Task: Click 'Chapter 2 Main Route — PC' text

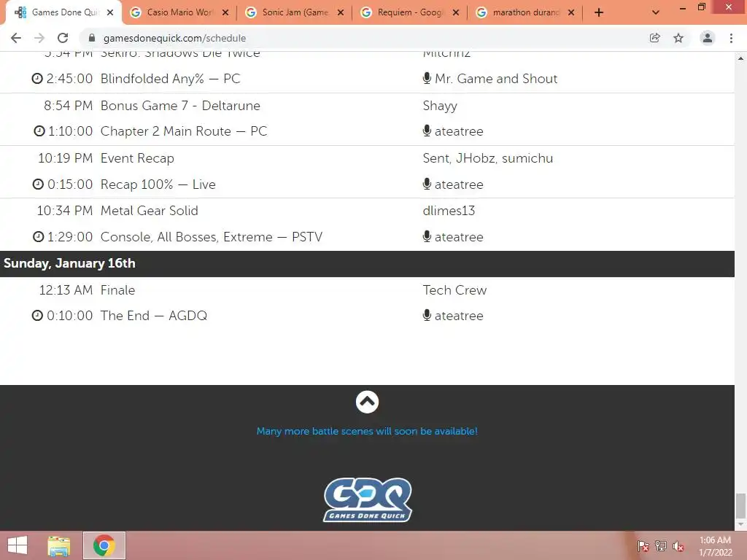Action: tap(184, 131)
